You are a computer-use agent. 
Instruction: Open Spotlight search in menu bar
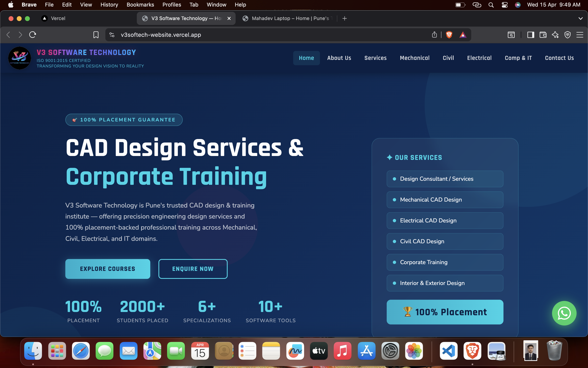(x=491, y=5)
